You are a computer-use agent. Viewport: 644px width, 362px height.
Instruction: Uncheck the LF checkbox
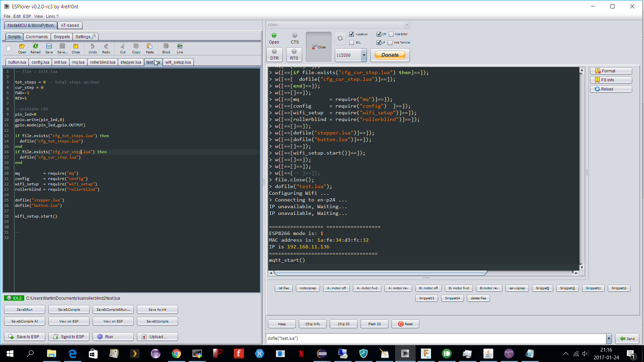coord(379,43)
